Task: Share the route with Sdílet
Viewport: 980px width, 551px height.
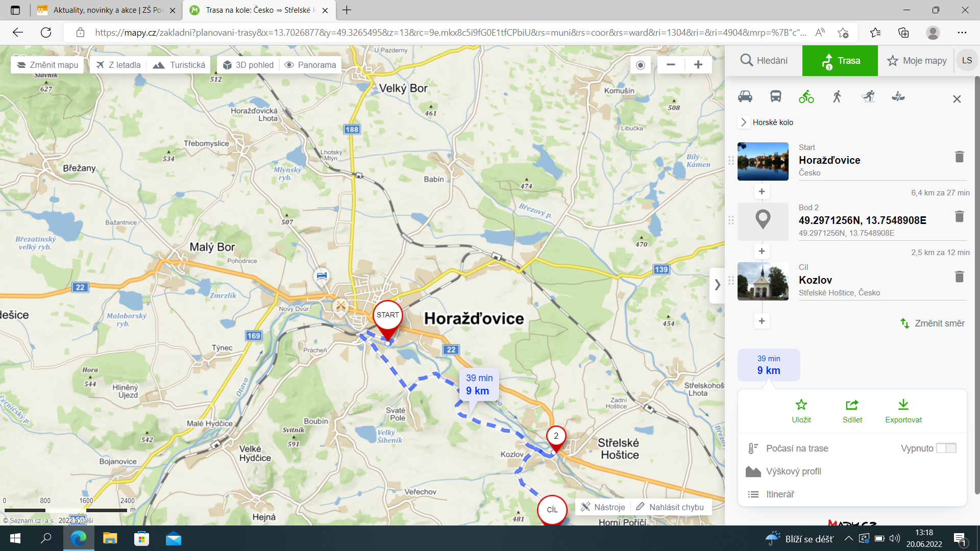Action: coord(852,411)
